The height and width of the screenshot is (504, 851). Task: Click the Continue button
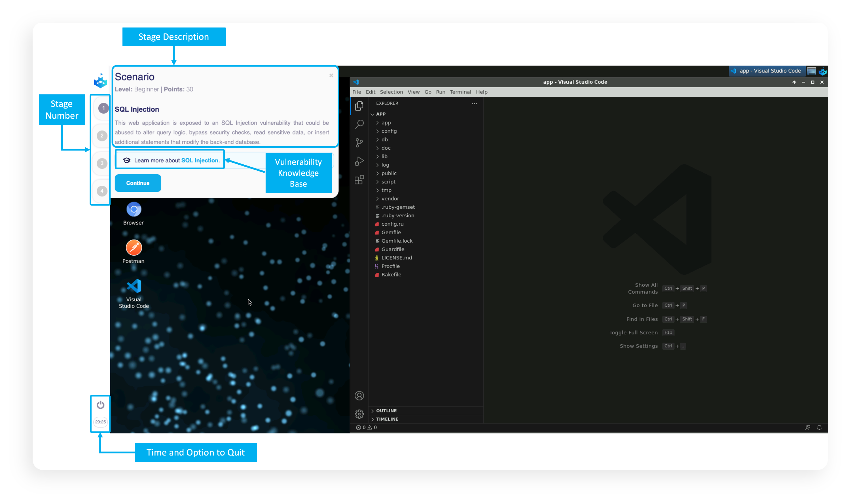pyautogui.click(x=137, y=183)
